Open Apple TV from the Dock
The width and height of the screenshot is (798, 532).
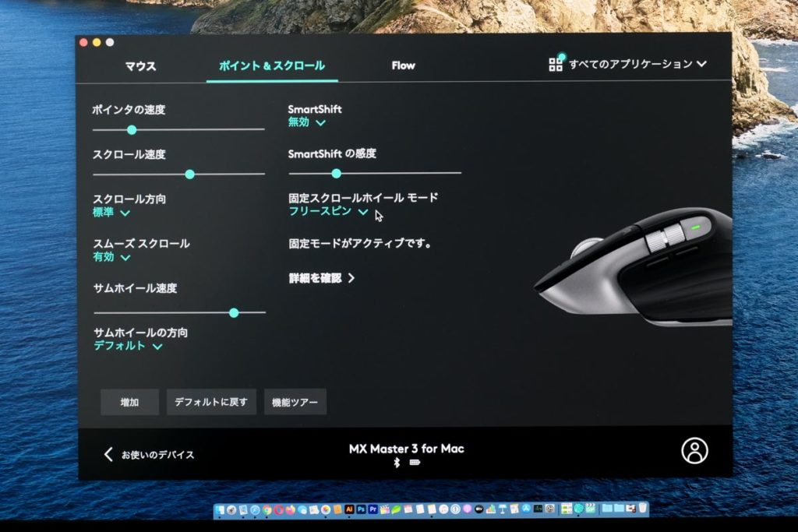click(479, 509)
